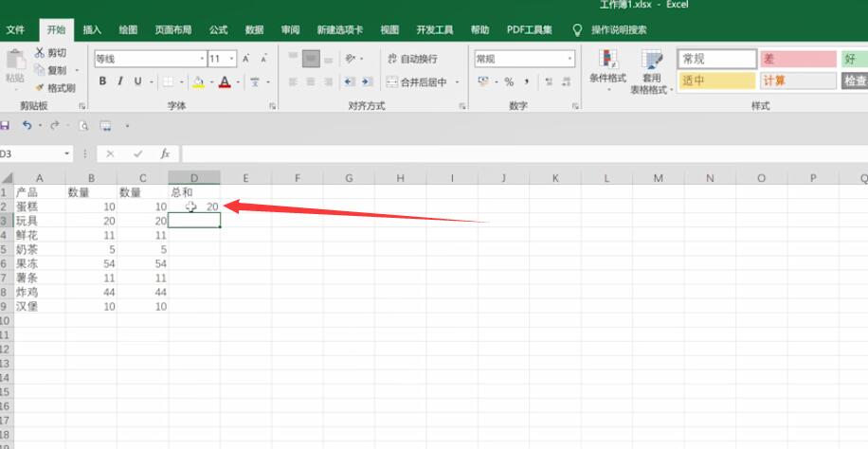
Task: Click the Undo arrow in quick access
Action: coord(27,126)
